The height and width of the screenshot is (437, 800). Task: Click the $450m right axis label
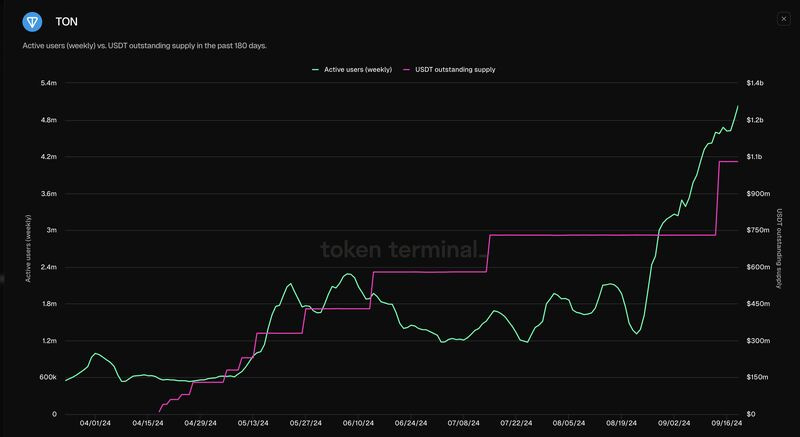[x=758, y=304]
